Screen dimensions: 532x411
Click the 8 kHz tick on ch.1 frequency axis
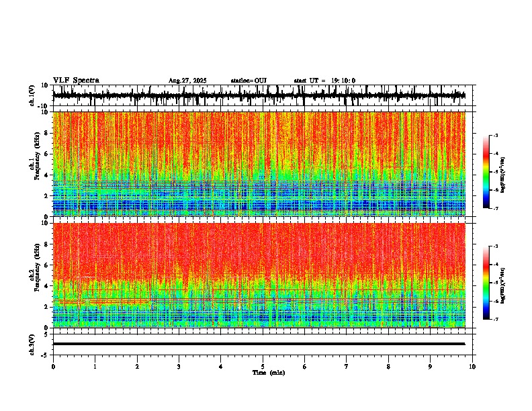[46, 133]
